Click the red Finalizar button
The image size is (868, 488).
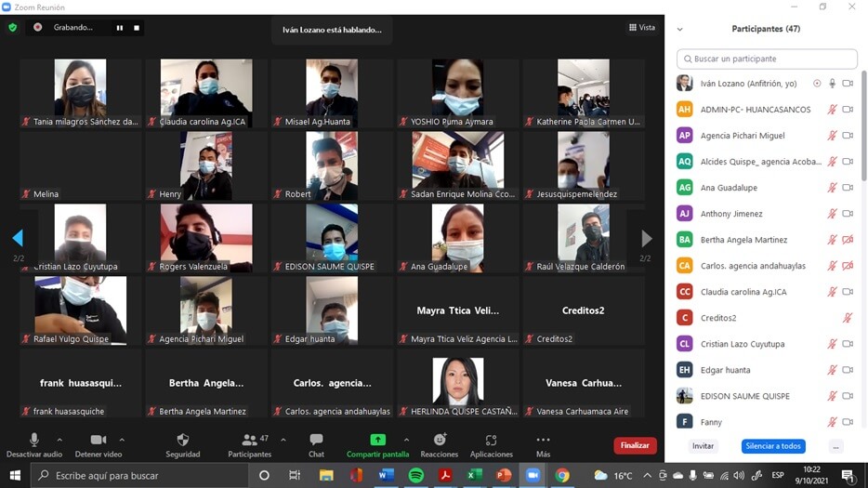click(x=635, y=445)
